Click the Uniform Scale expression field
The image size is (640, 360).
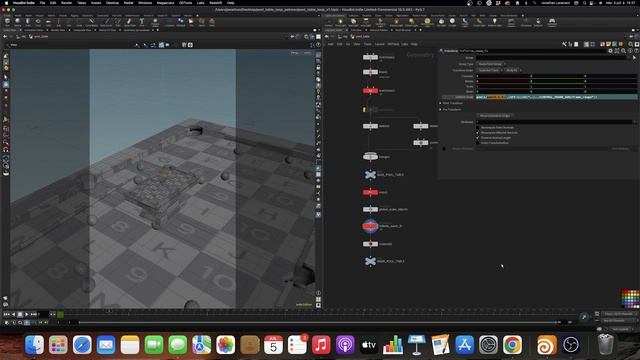pyautogui.click(x=556, y=97)
